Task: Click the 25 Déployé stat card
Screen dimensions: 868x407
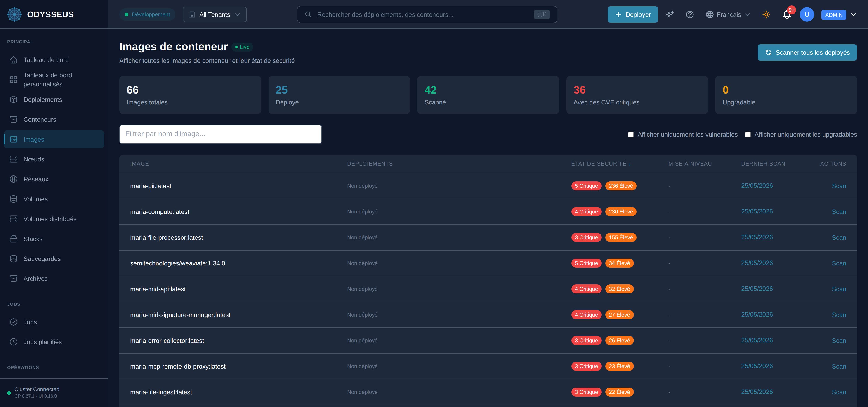Action: pos(339,95)
